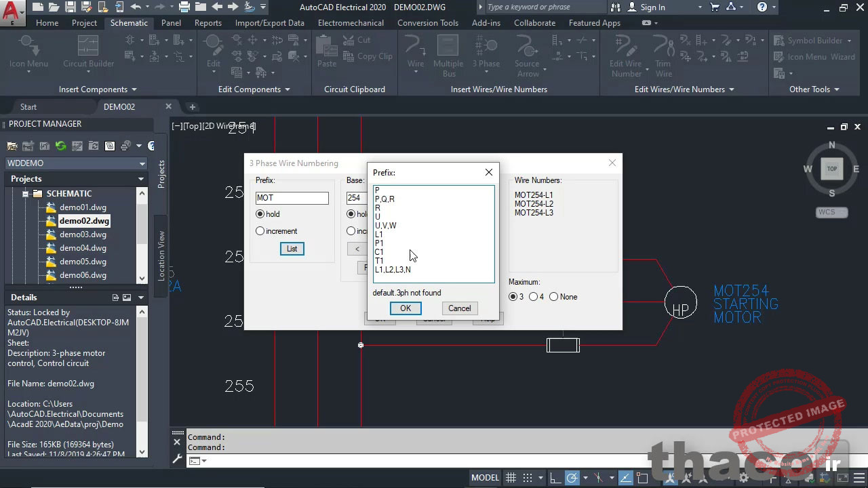
Task: Click the ViewCube Top face
Action: pyautogui.click(x=831, y=169)
